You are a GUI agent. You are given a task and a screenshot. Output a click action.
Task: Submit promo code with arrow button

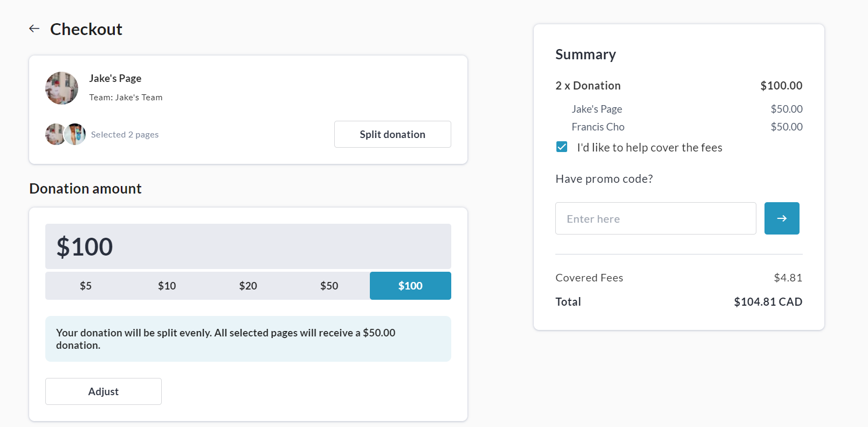[781, 218]
